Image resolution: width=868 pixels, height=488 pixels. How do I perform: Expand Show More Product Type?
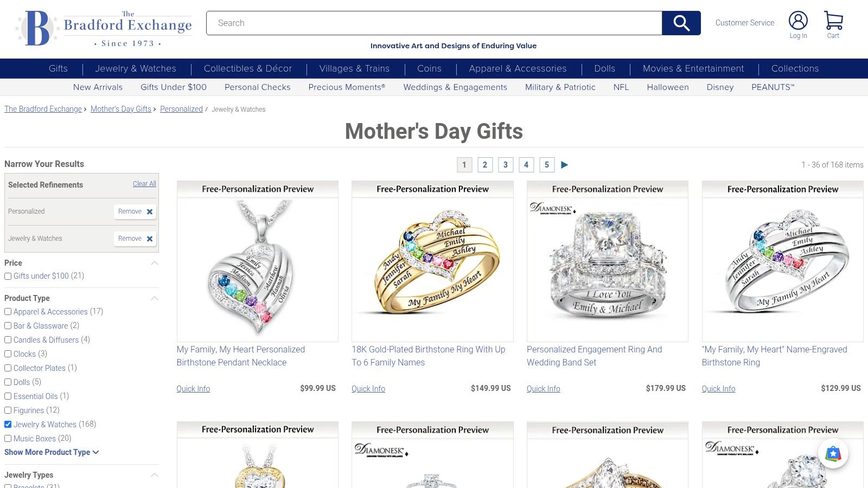pyautogui.click(x=52, y=452)
